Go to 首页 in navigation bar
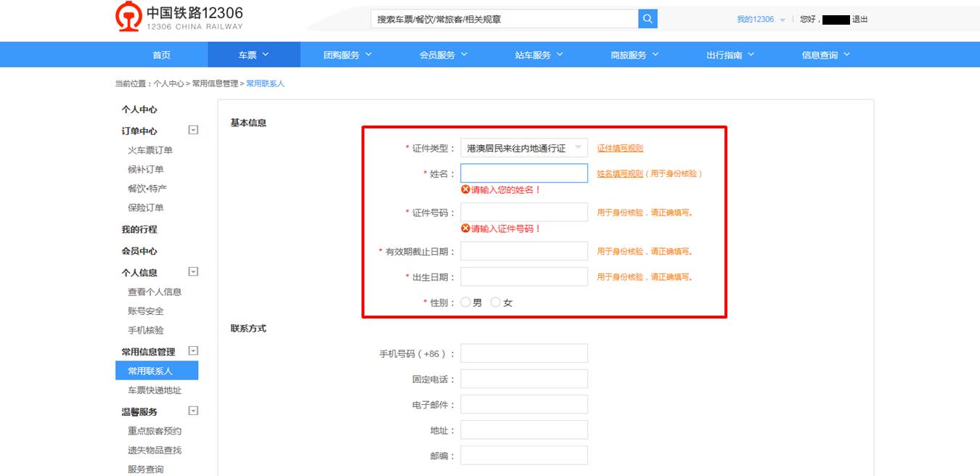 (161, 55)
